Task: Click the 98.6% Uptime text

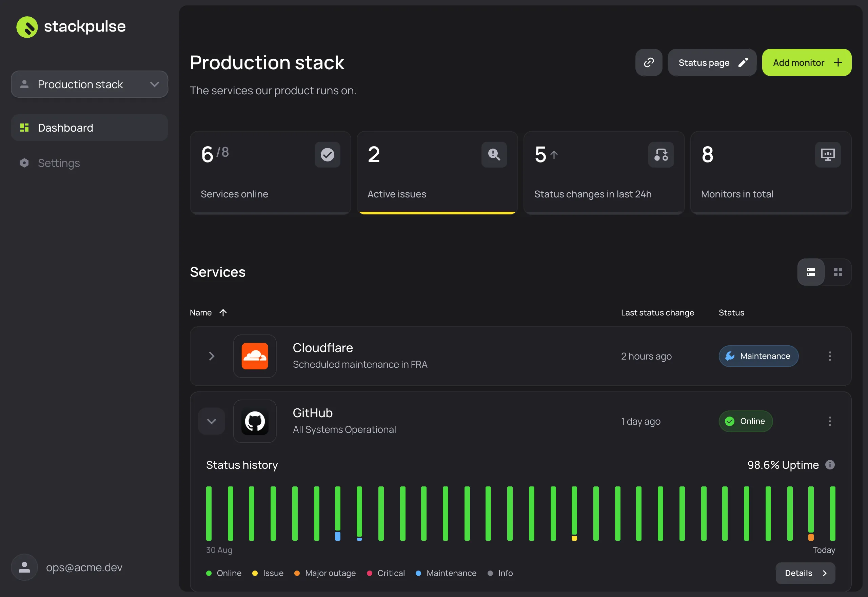Action: pyautogui.click(x=783, y=465)
